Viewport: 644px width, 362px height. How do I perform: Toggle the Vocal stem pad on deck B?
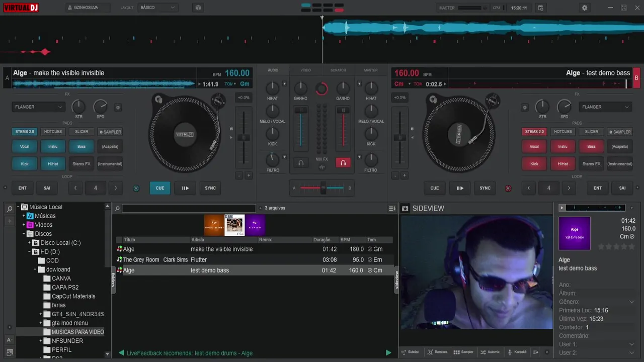pos(534,146)
